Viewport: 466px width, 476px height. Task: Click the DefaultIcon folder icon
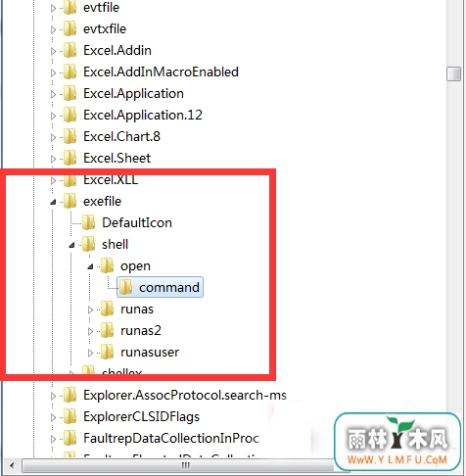point(88,222)
